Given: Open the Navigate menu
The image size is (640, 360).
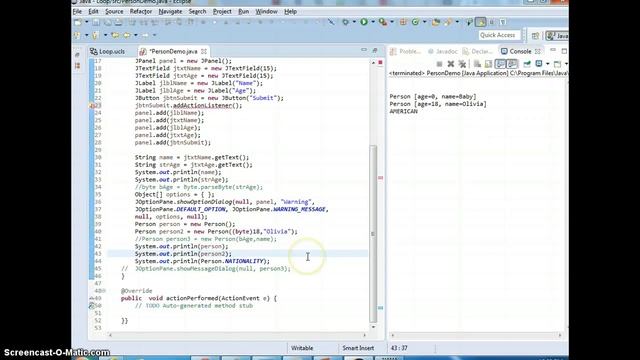Looking at the screenshot, I should point(170,11).
